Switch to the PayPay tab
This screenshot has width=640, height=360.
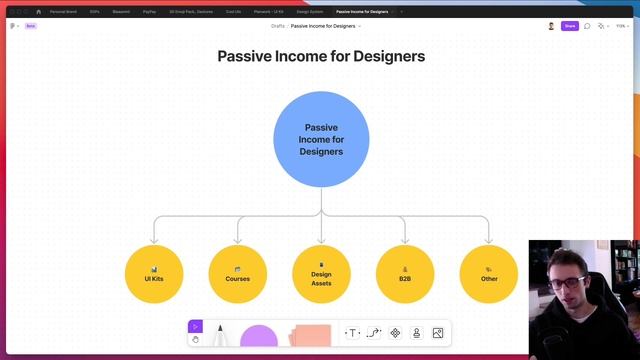tap(149, 12)
